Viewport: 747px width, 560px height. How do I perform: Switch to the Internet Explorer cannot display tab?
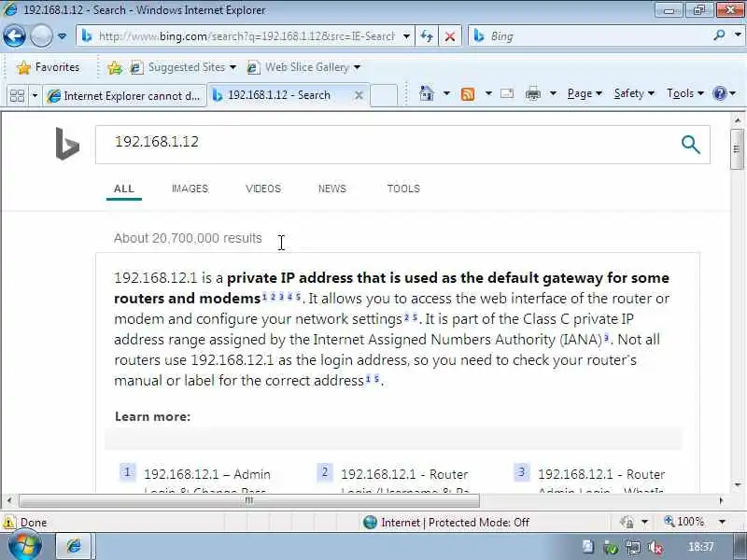point(125,96)
